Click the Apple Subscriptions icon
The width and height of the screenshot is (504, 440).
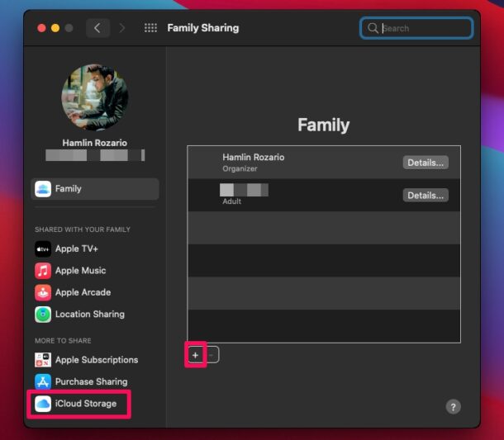point(43,360)
